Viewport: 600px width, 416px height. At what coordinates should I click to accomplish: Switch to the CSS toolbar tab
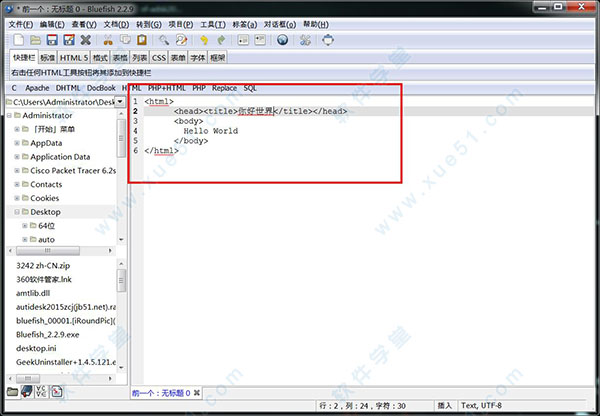pos(159,58)
